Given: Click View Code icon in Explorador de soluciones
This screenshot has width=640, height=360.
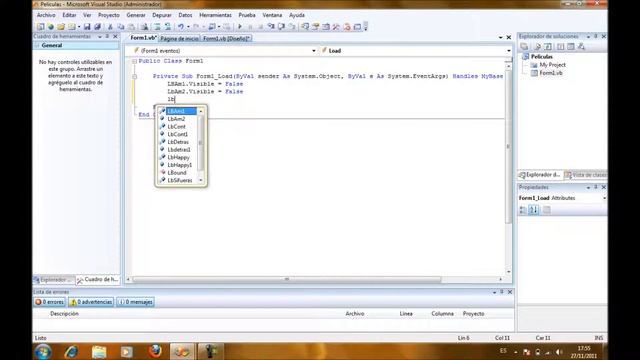Looking at the screenshot, I should coord(561,47).
